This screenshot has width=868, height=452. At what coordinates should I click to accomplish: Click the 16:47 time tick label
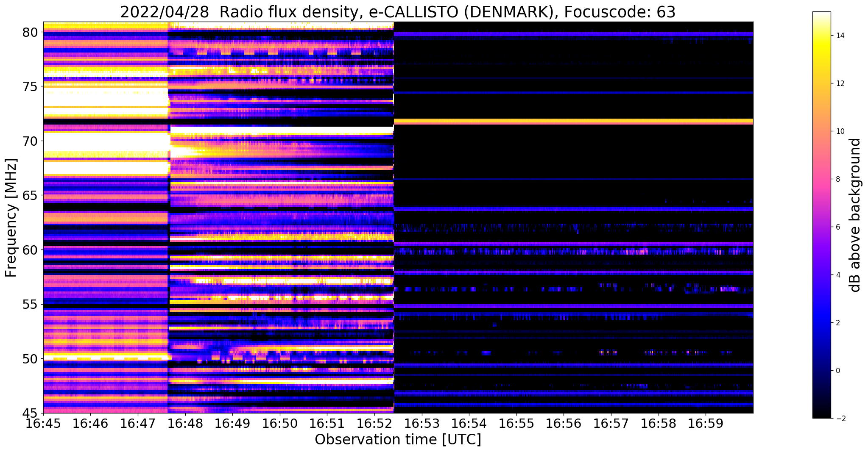point(138,424)
